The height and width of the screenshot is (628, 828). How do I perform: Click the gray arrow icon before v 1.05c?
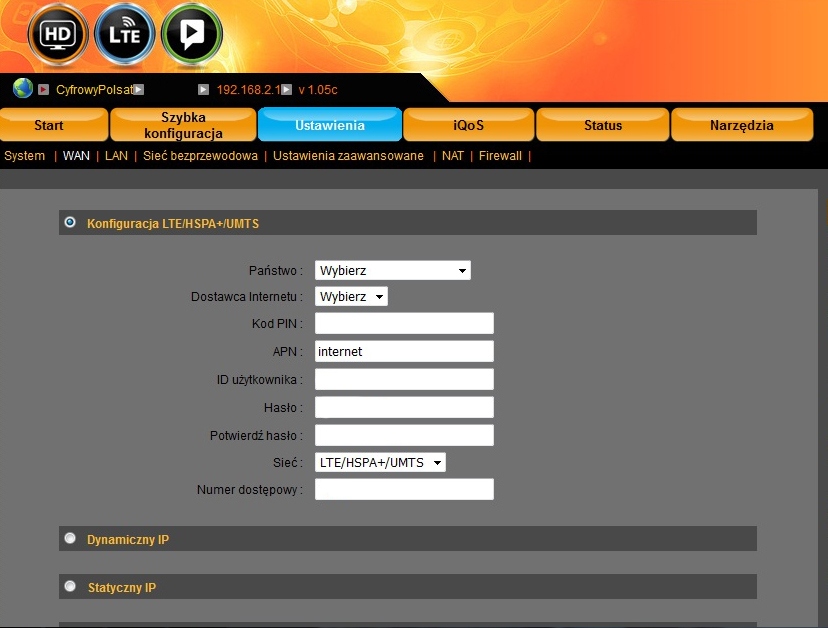[x=286, y=89]
